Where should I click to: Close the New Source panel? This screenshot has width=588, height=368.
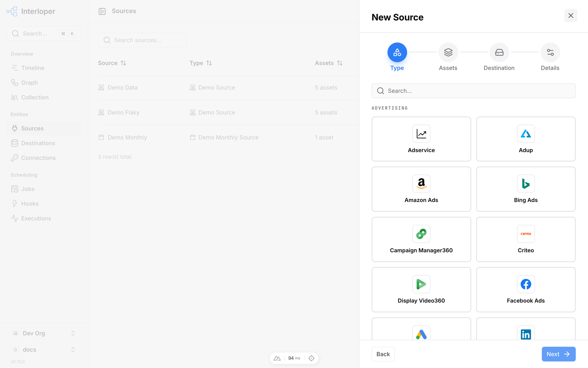pos(571,16)
